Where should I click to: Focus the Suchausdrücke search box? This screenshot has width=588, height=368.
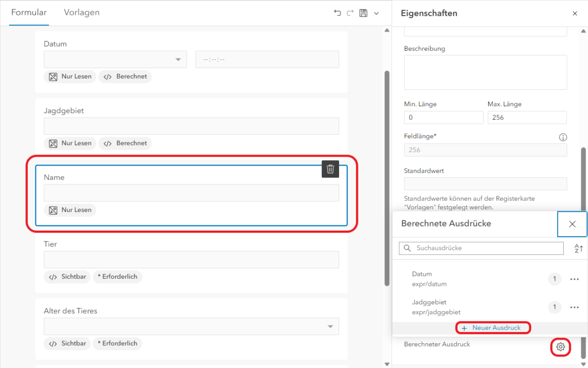481,248
